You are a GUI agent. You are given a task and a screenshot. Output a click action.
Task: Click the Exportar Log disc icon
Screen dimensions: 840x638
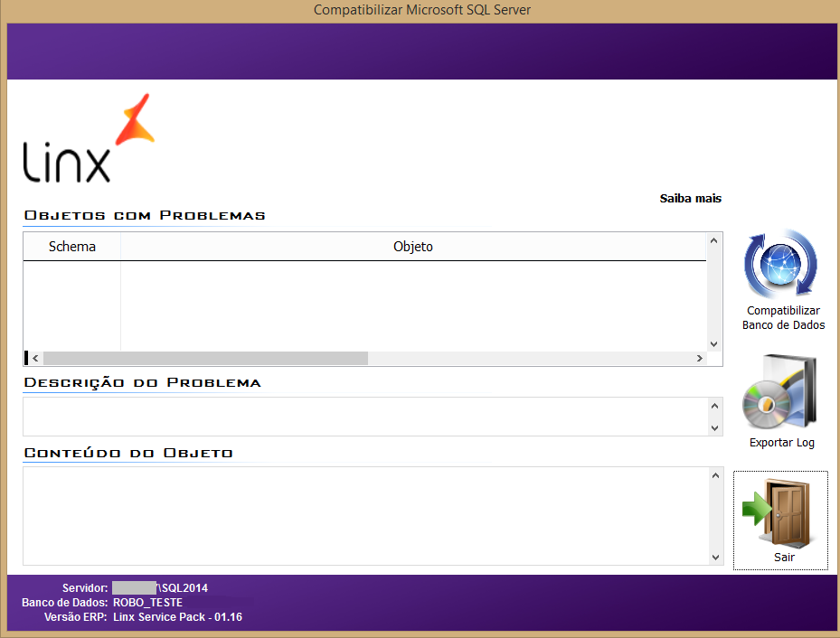pos(779,391)
